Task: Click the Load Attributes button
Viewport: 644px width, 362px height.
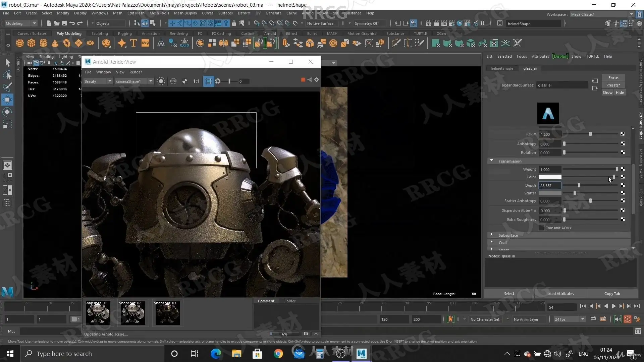Action: [x=560, y=294]
